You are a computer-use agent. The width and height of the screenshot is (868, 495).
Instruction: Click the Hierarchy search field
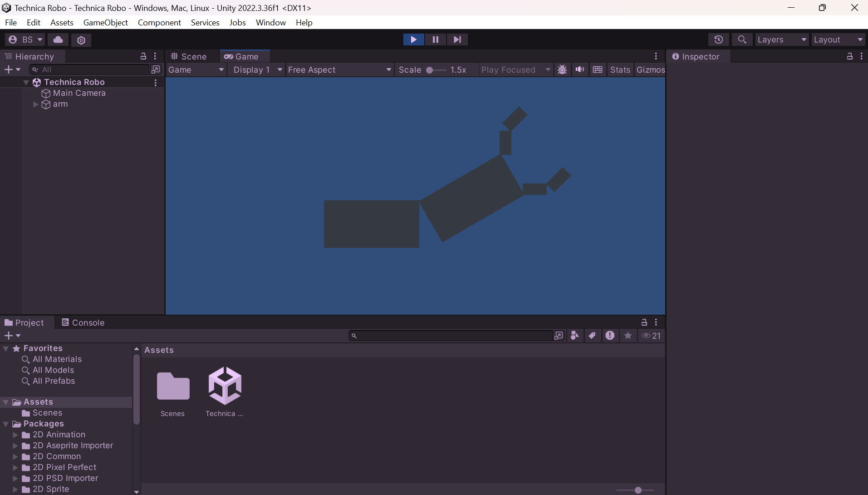point(89,69)
